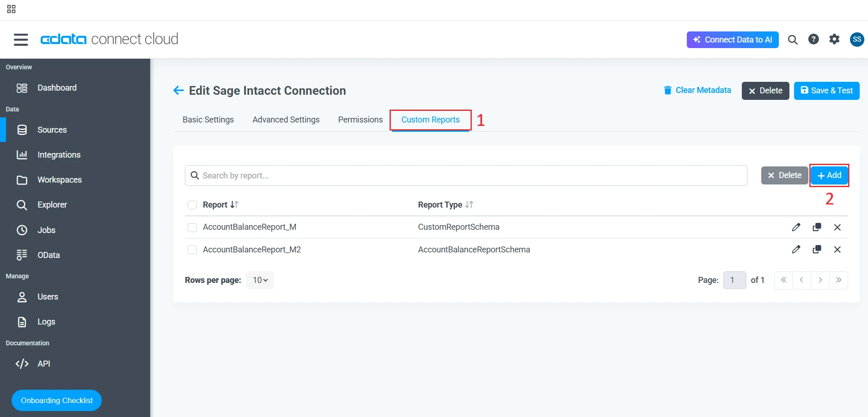Check the AccountBalanceReport_M row checkbox

(x=192, y=227)
